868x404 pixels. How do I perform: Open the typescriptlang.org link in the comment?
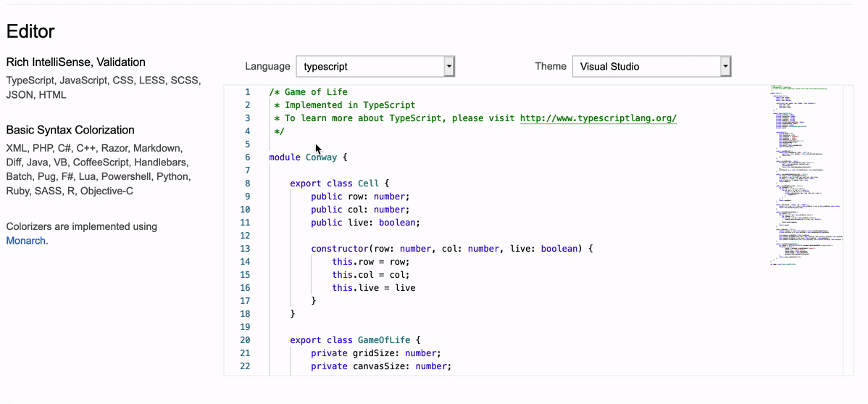click(x=598, y=118)
